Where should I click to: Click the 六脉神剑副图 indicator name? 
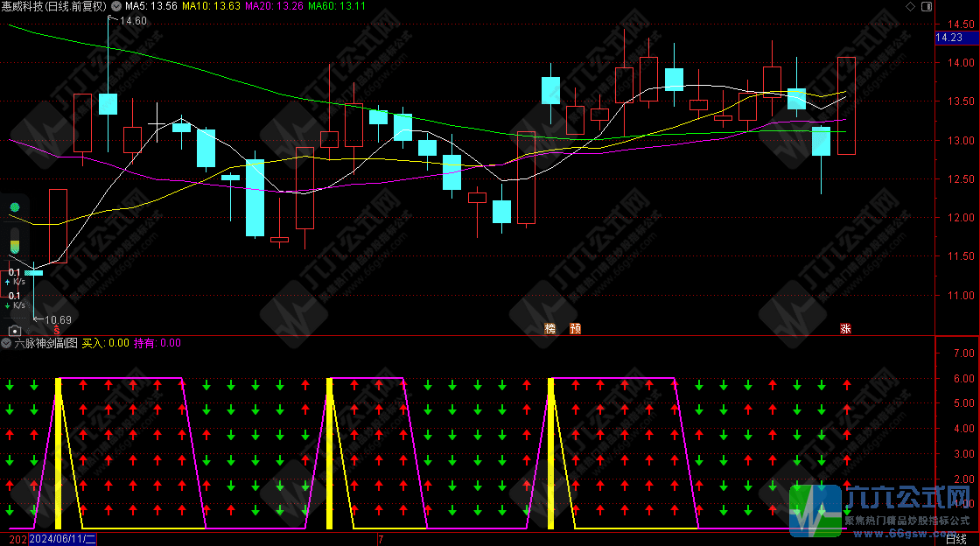[46, 343]
